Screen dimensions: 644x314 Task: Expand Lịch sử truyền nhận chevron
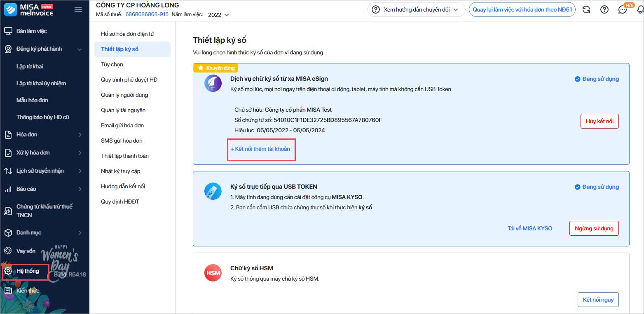[80, 171]
